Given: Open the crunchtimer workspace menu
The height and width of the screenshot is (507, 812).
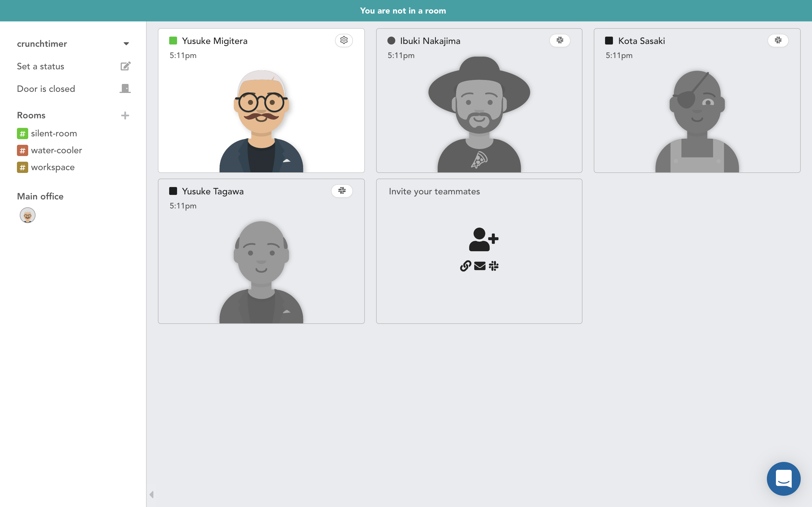Looking at the screenshot, I should (x=42, y=44).
